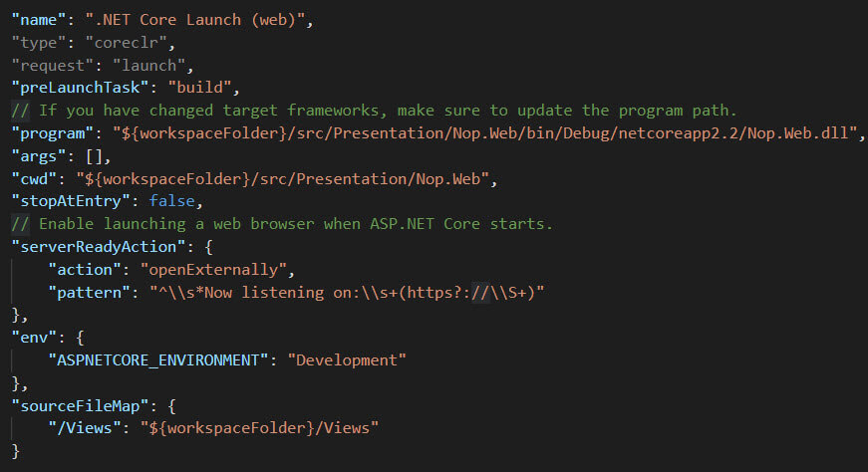Click the "Now listening on" regex pattern string

point(347,293)
